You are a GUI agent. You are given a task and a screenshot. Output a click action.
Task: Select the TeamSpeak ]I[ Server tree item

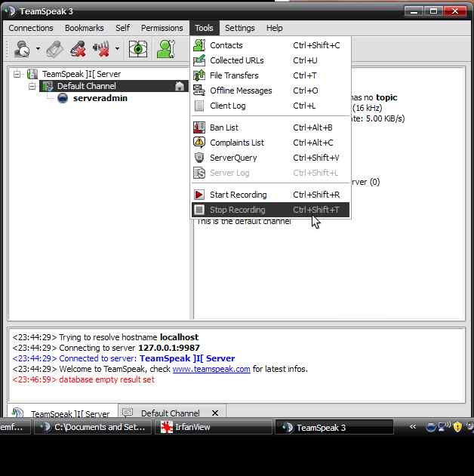(82, 74)
